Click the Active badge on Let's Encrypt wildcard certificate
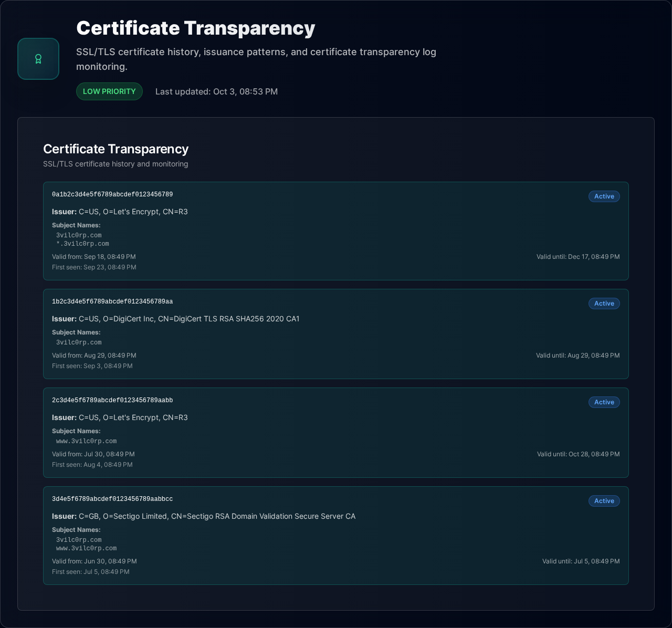Viewport: 672px width, 628px height. pos(604,196)
